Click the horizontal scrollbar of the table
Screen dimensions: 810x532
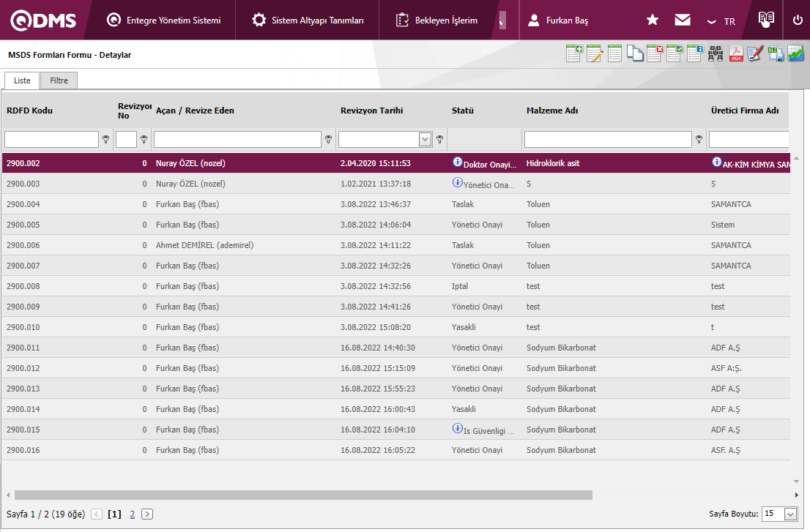(303, 495)
